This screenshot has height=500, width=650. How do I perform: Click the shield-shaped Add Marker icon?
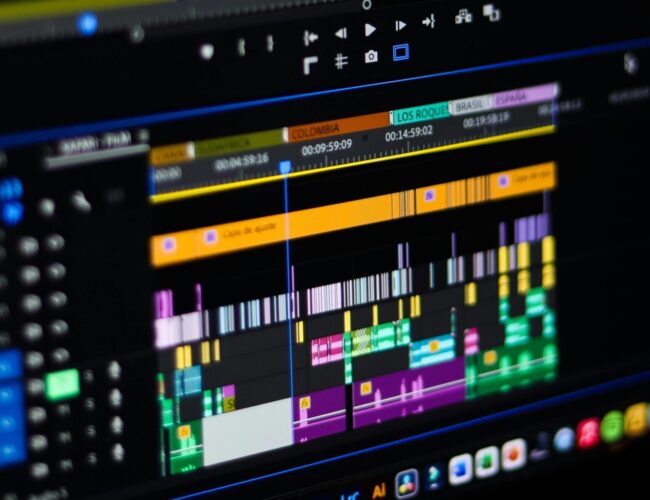(207, 51)
